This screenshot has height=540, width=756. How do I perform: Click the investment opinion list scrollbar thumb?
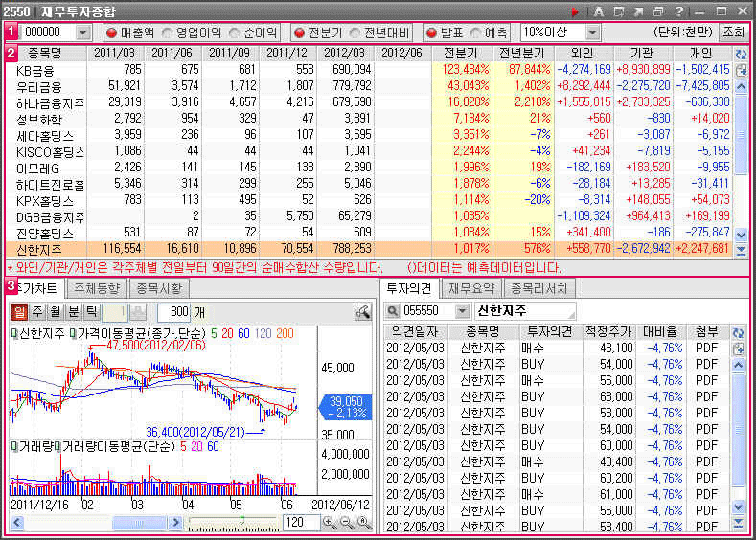[738, 431]
